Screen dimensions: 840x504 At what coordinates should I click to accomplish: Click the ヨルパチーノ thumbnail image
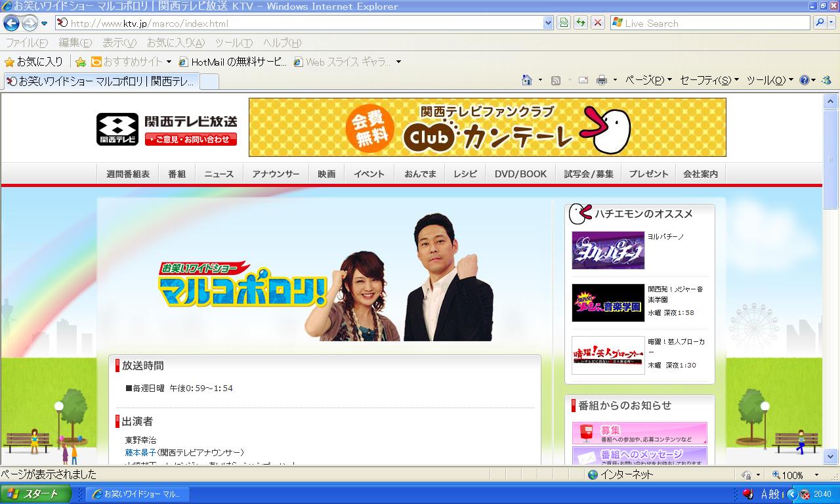coord(608,250)
